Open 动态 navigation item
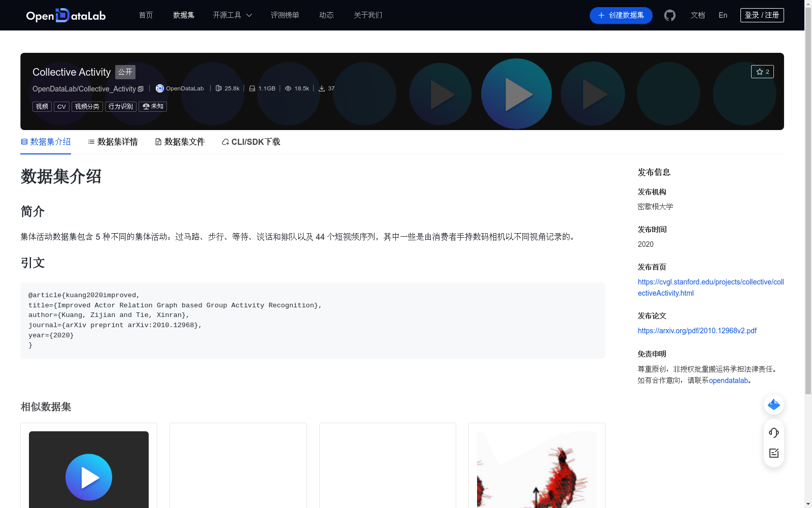The image size is (812, 508). (326, 15)
